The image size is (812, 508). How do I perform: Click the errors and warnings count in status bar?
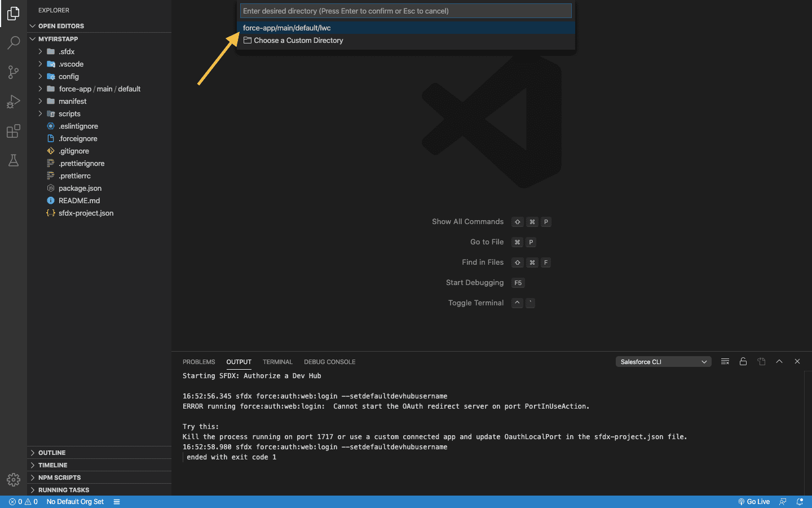coord(23,502)
